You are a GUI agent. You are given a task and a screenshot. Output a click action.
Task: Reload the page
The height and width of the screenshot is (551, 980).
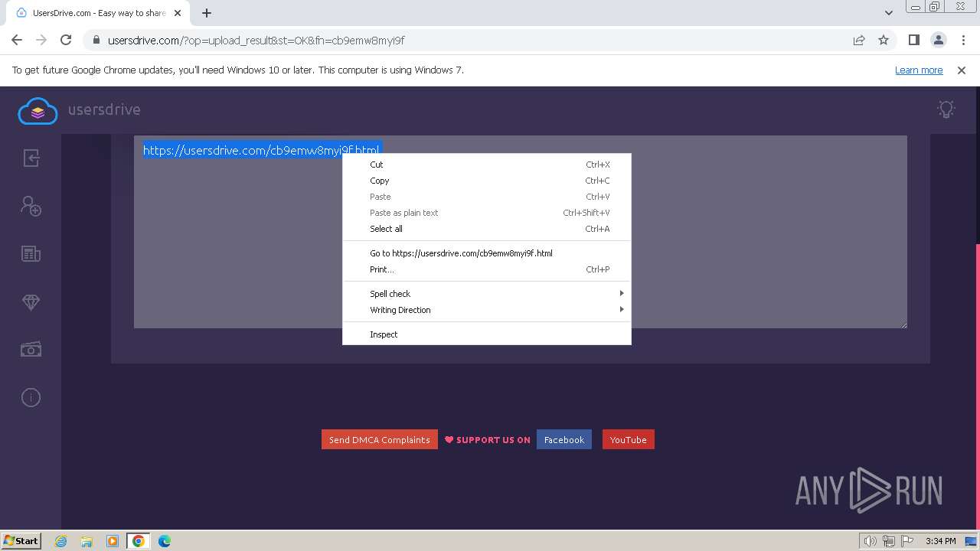click(x=66, y=41)
